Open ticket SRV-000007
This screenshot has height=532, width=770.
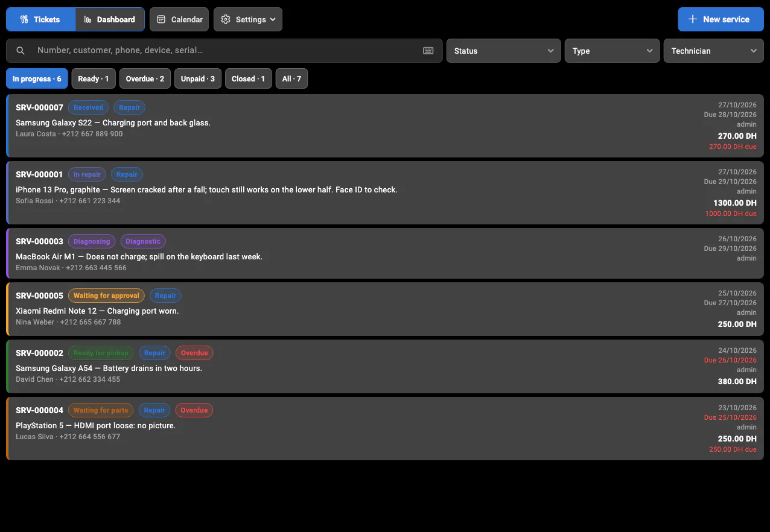385,125
